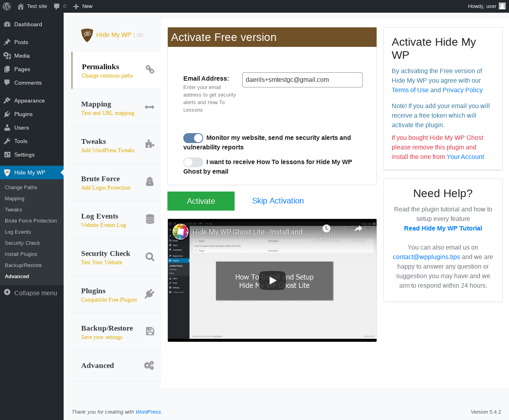509x420 pixels.
Task: Click the Tweaks puzzle piece icon
Action: (x=150, y=144)
